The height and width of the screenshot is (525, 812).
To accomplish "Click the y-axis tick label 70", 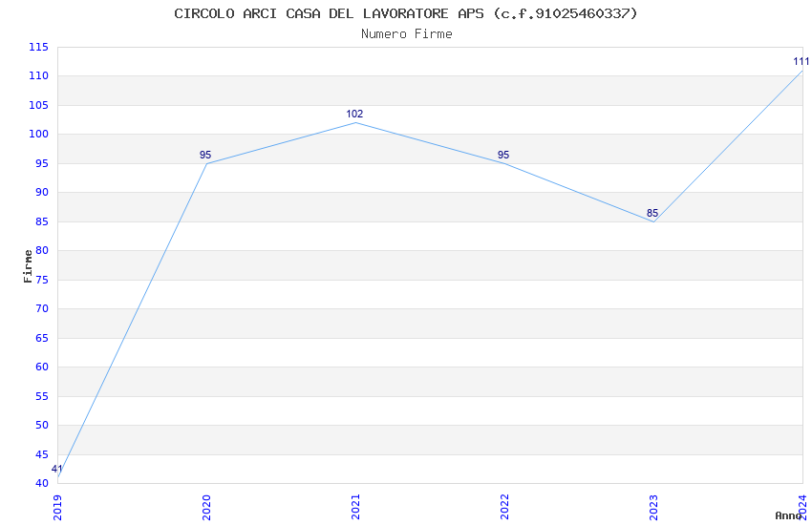I will pyautogui.click(x=41, y=308).
